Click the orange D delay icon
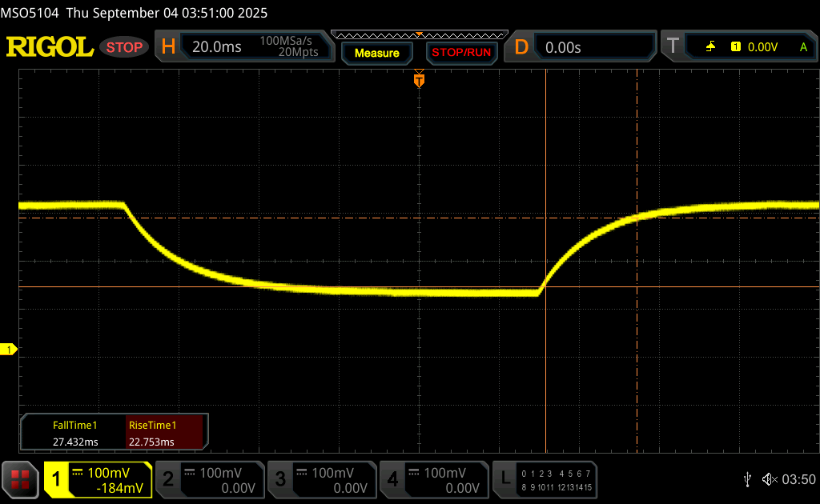The width and height of the screenshot is (820, 504). coord(521,47)
